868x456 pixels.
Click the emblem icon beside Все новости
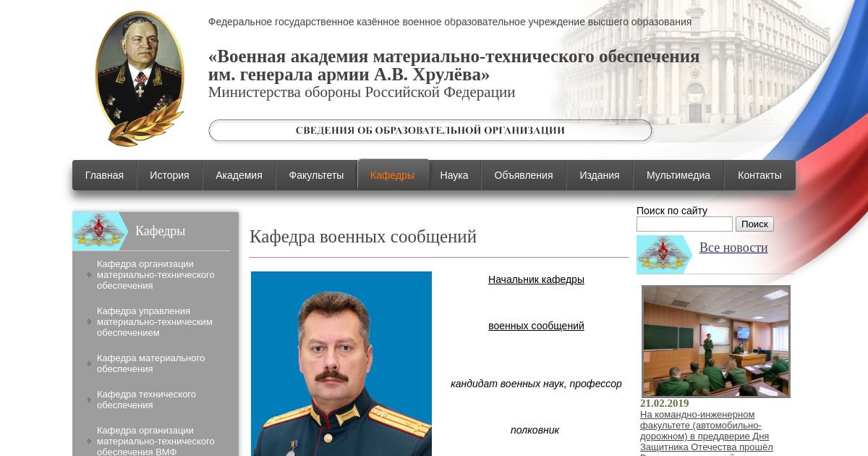point(664,254)
